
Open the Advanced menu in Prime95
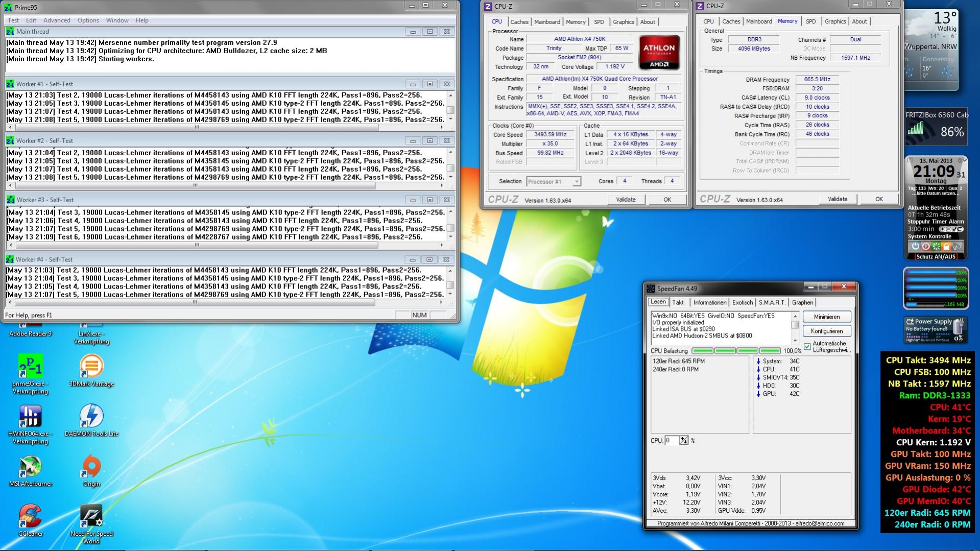pos(57,20)
